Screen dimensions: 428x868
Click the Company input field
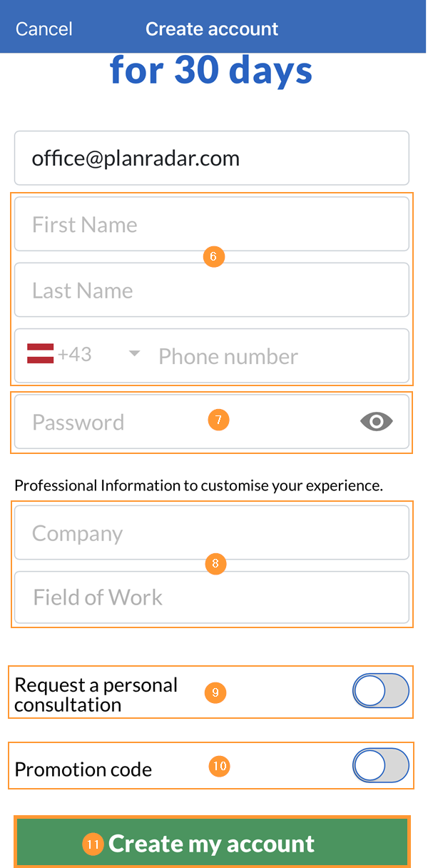(211, 533)
